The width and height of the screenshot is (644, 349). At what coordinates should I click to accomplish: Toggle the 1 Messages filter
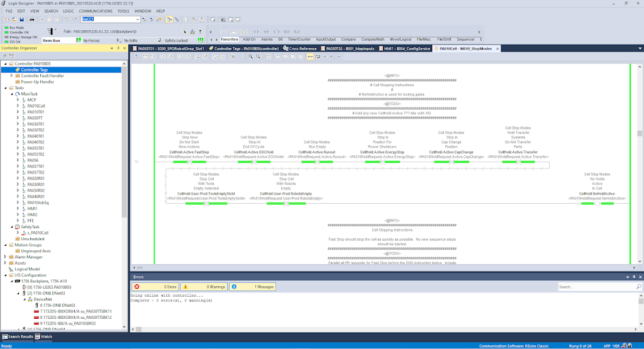253,287
